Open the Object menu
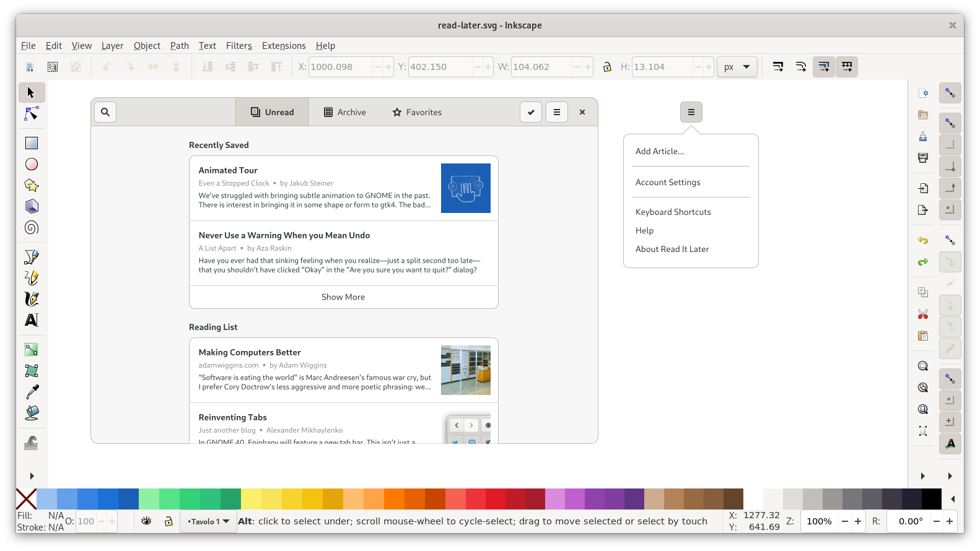980x551 pixels. point(147,46)
